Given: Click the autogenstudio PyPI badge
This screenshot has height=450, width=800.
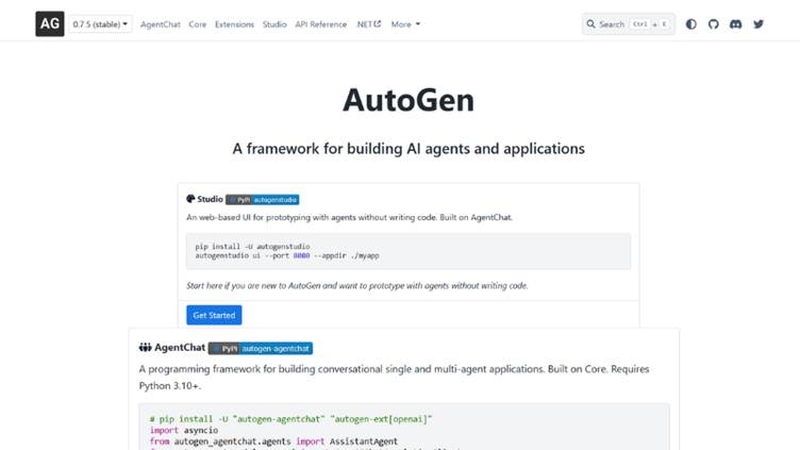Looking at the screenshot, I should (x=262, y=199).
